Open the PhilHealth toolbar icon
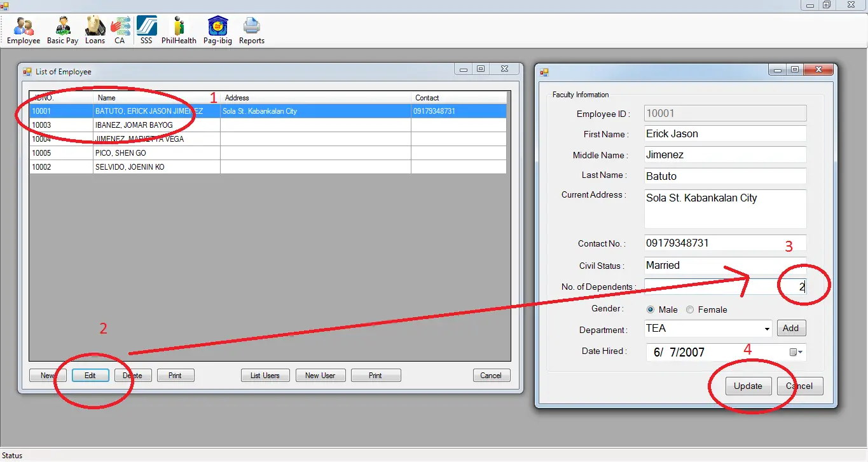 coord(179,31)
